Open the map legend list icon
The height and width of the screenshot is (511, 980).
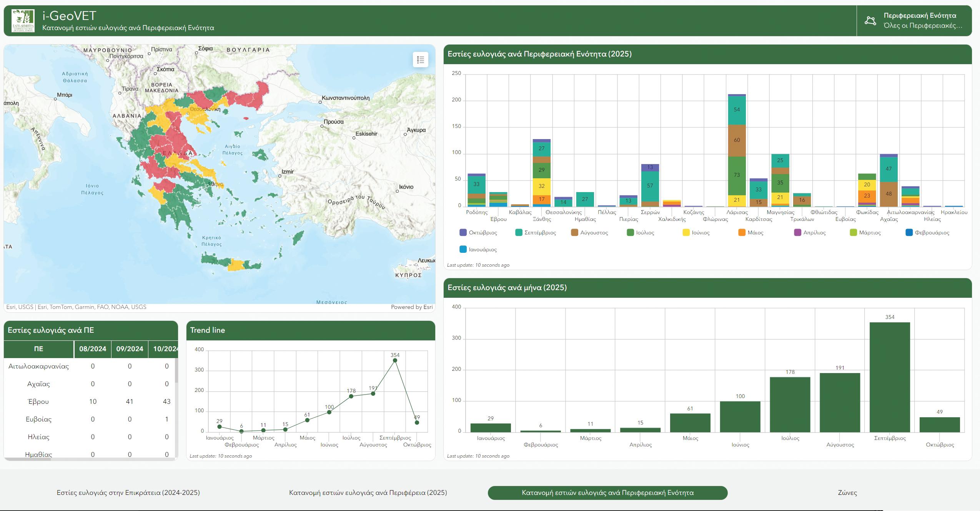pos(420,60)
